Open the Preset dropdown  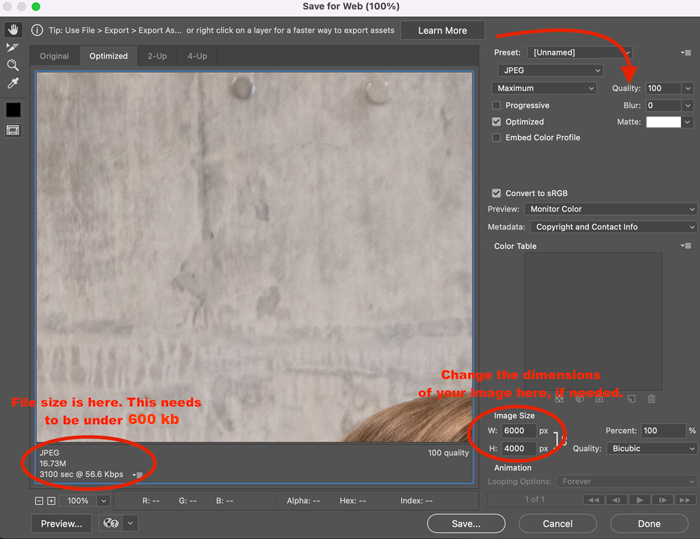tap(579, 52)
